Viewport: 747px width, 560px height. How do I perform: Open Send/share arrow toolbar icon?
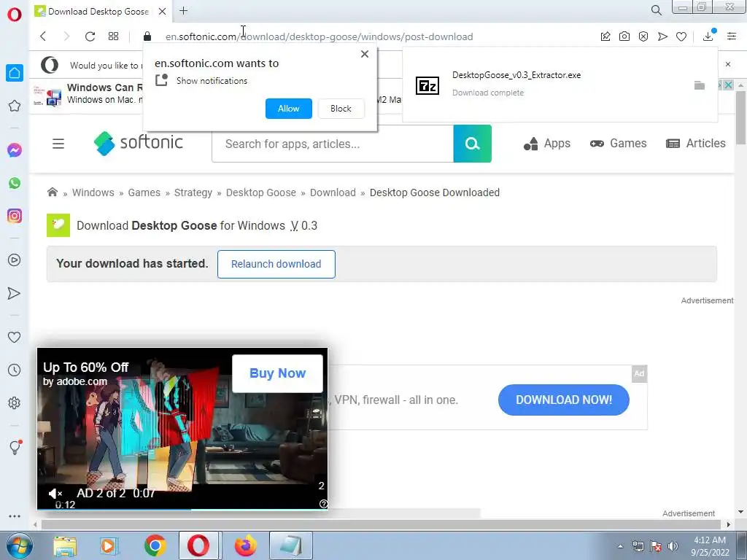662,36
